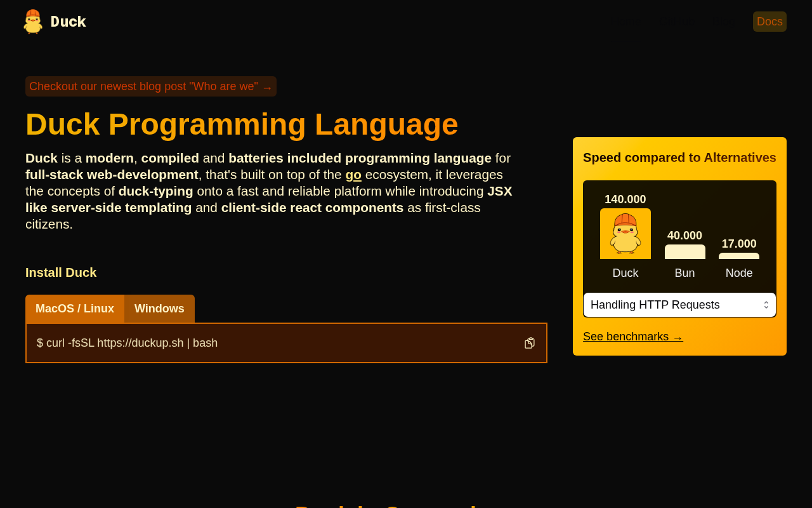The image size is (812, 508).
Task: Visit the Blog nav link
Action: pyautogui.click(x=724, y=22)
